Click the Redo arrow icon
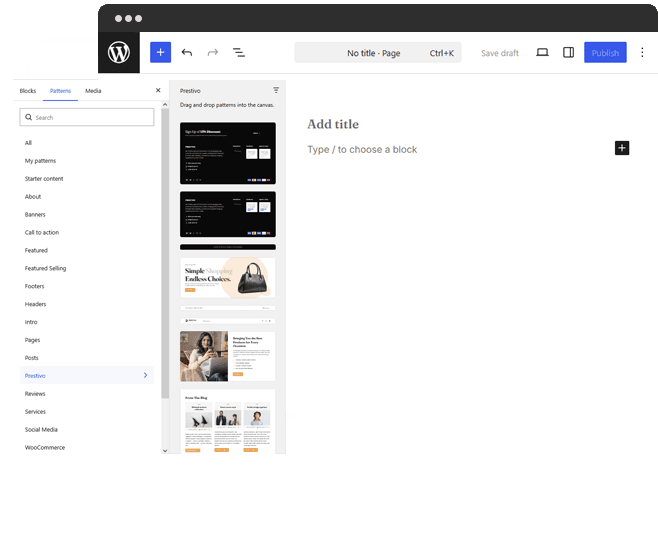The height and width of the screenshot is (544, 658). tap(213, 52)
